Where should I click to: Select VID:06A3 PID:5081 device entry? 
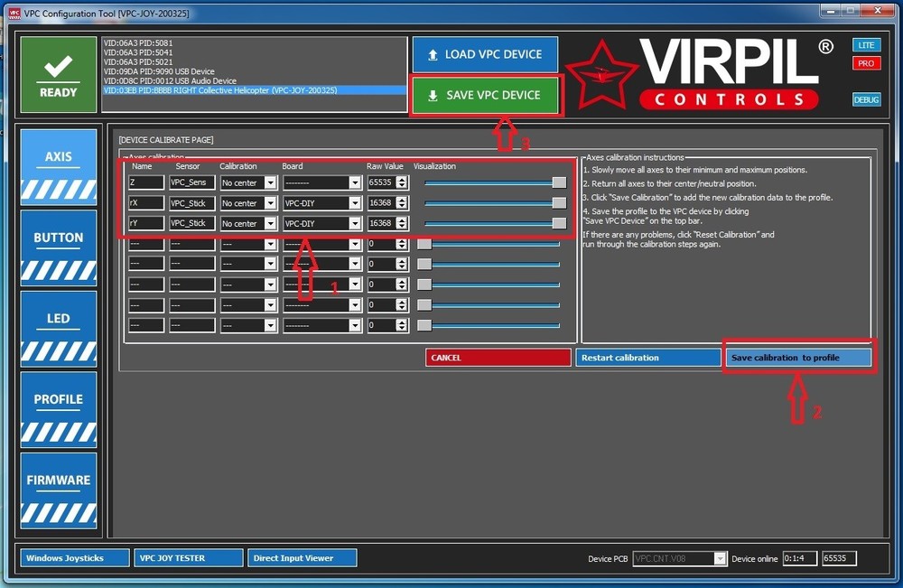point(138,43)
